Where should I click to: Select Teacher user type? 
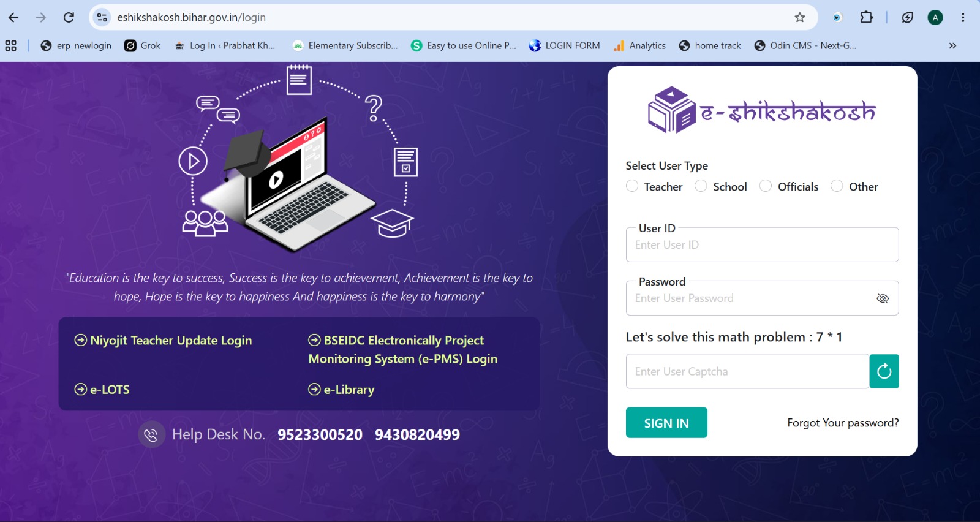(x=632, y=186)
